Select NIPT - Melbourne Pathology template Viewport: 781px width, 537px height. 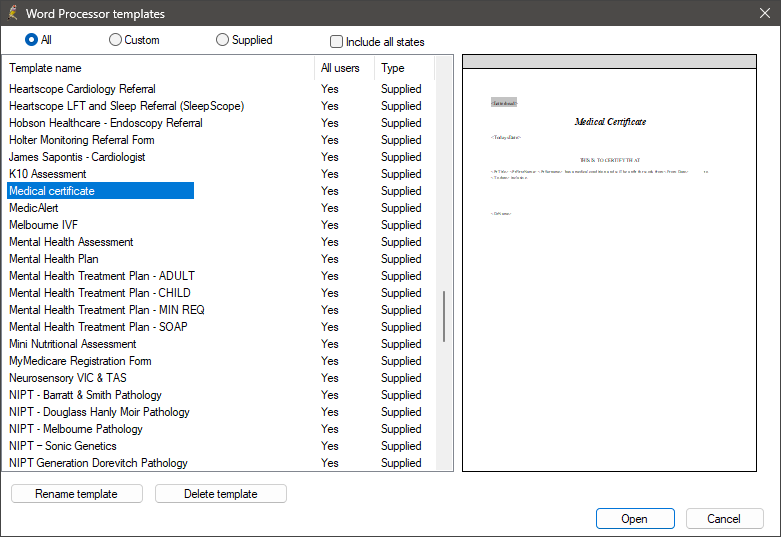[x=76, y=428]
